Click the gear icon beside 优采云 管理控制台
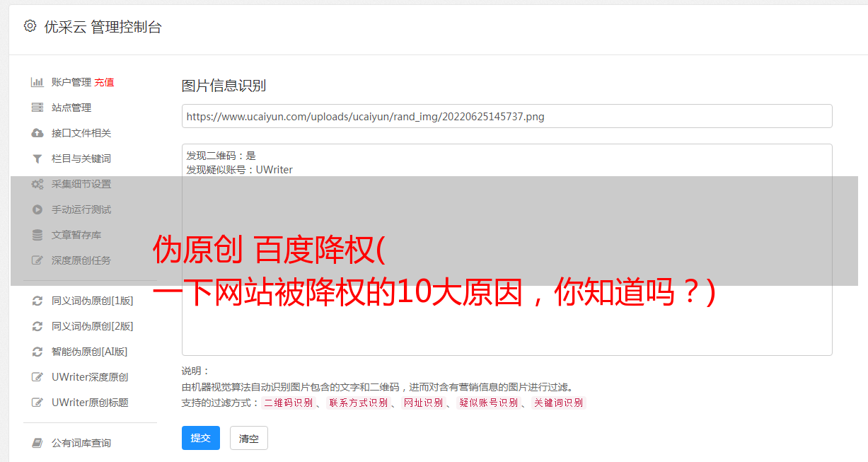Screen dimensions: 868x462 point(30,26)
